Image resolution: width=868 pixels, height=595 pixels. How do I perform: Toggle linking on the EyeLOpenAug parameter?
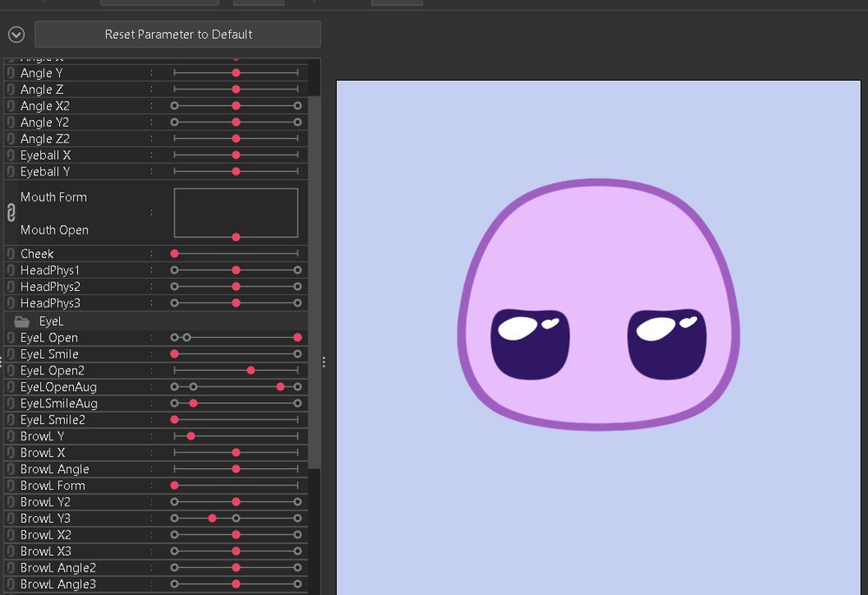point(10,387)
